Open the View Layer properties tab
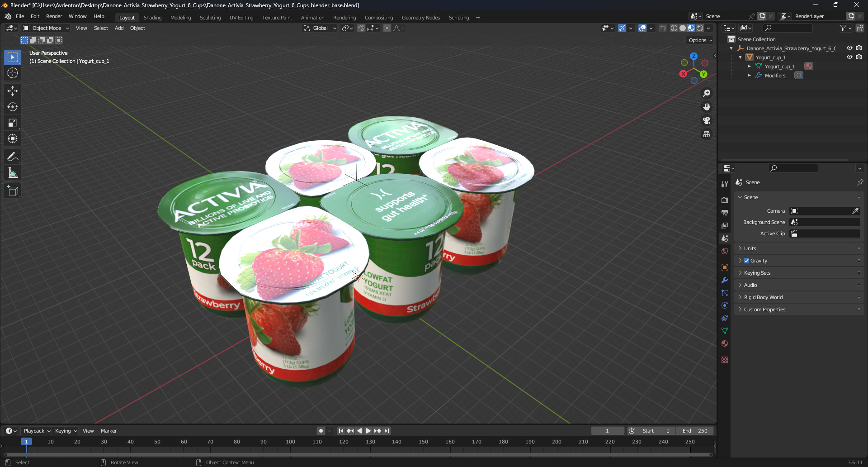Viewport: 868px width, 467px height. [x=725, y=225]
